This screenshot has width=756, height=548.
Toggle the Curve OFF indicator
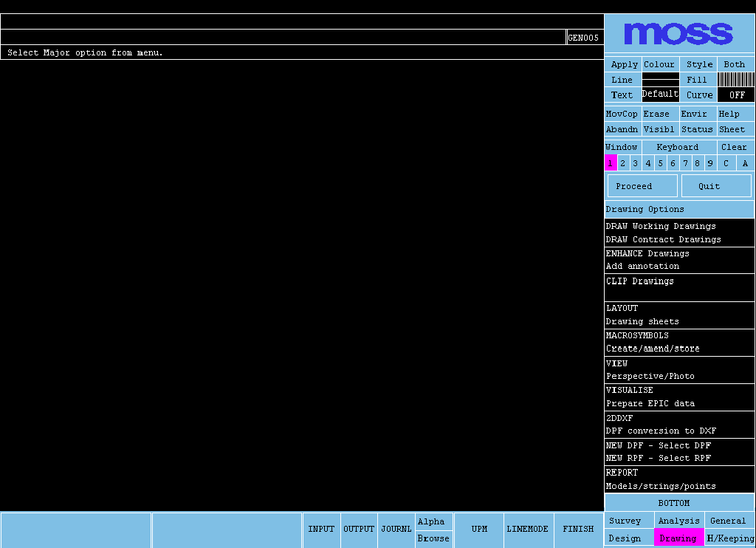pyautogui.click(x=736, y=95)
